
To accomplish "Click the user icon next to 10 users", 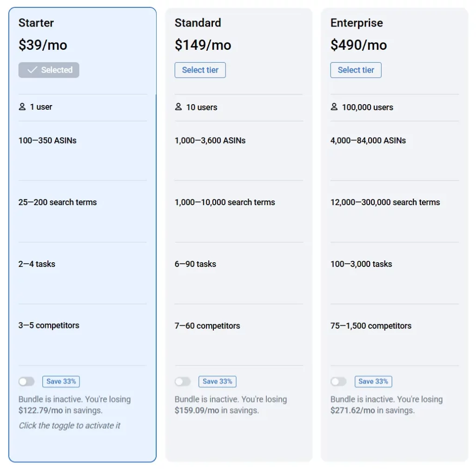I will (178, 107).
